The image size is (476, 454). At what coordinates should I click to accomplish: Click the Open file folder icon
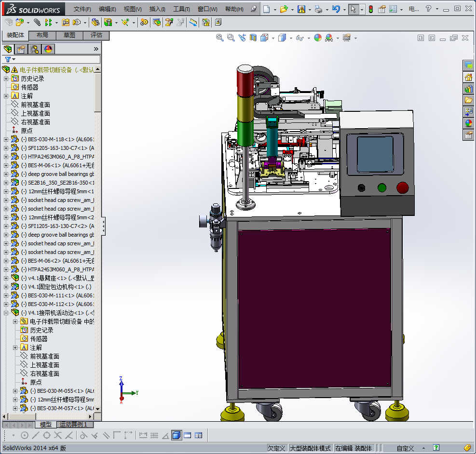284,9
